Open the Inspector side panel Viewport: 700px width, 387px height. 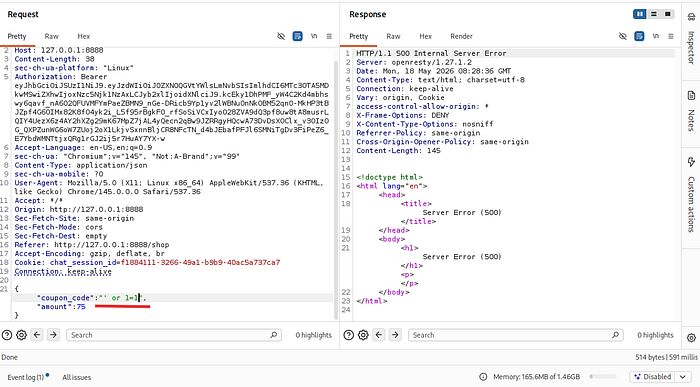click(691, 38)
